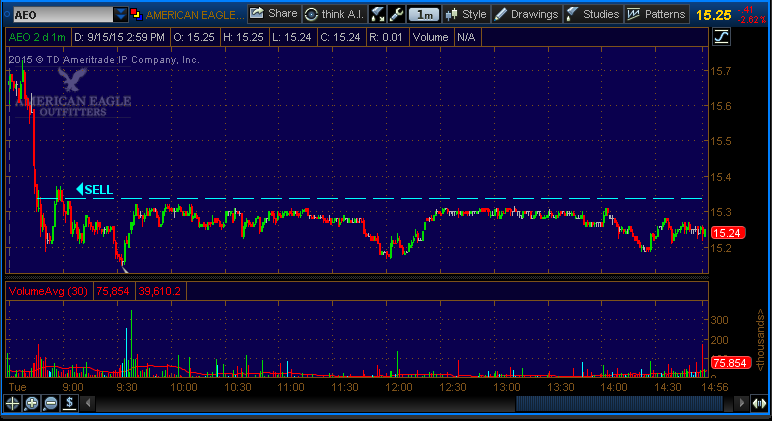Click the horizontal time scrollbar thumb
This screenshot has width=772, height=421.
coord(619,404)
